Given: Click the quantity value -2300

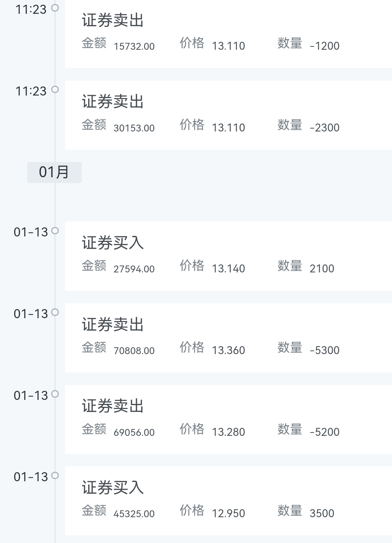Looking at the screenshot, I should click(324, 127).
